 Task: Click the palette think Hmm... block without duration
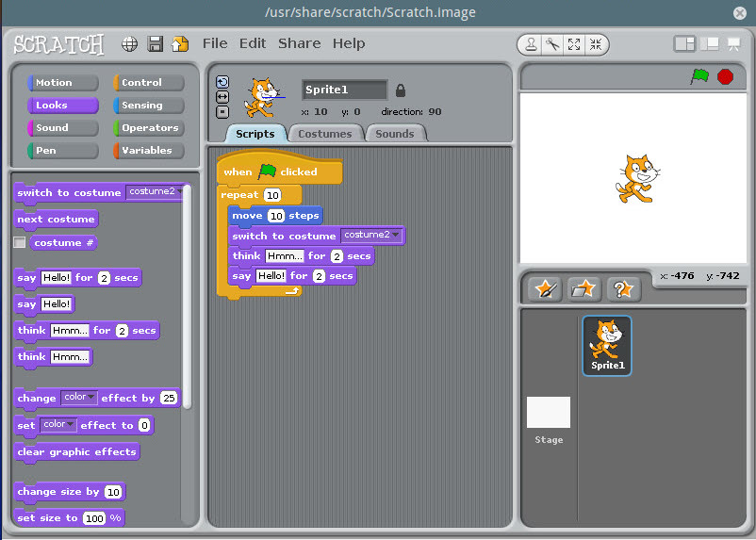point(53,357)
